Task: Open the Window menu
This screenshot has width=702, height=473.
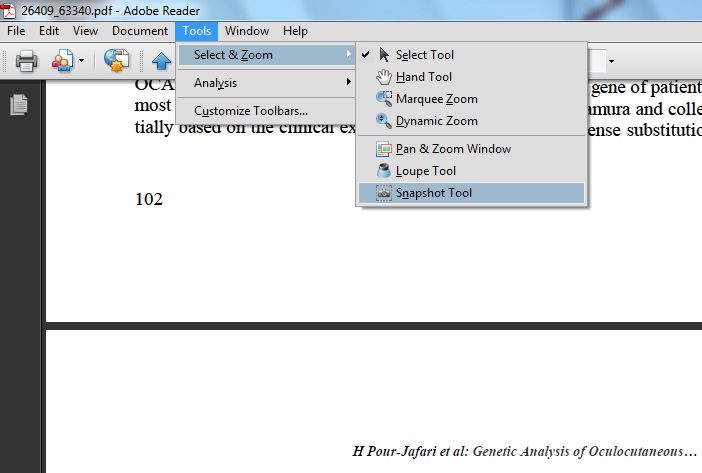Action: (246, 31)
